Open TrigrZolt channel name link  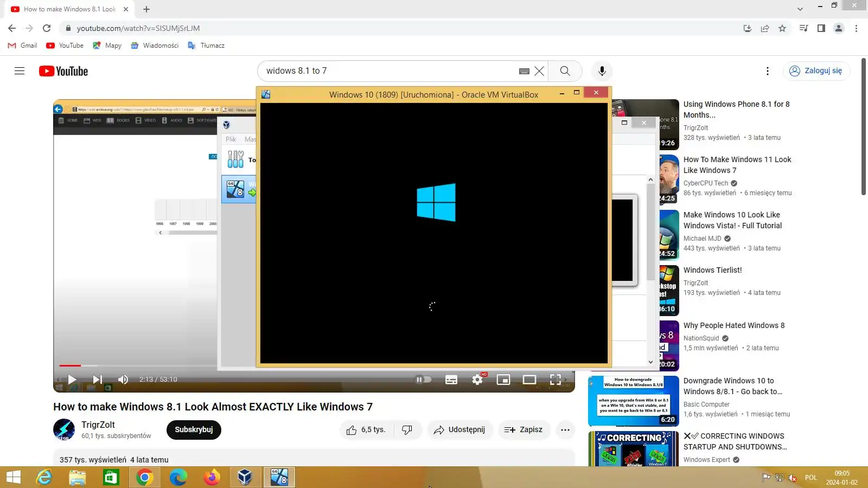coord(98,425)
